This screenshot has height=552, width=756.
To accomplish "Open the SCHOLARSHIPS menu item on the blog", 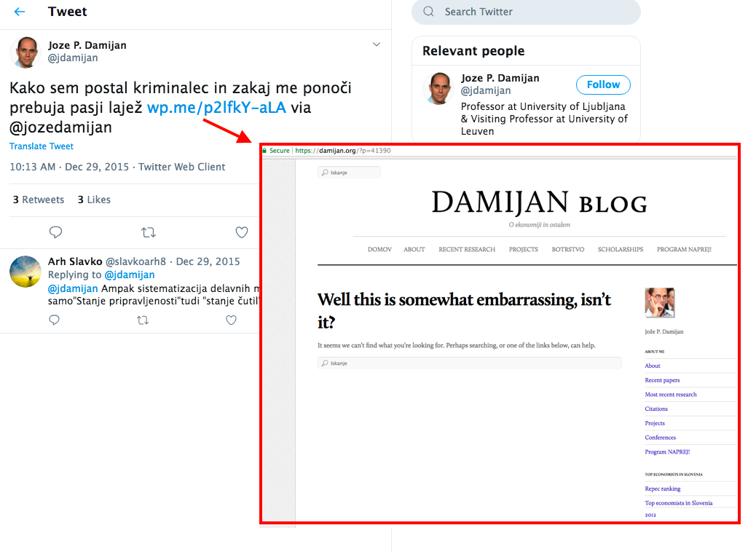I will point(621,249).
